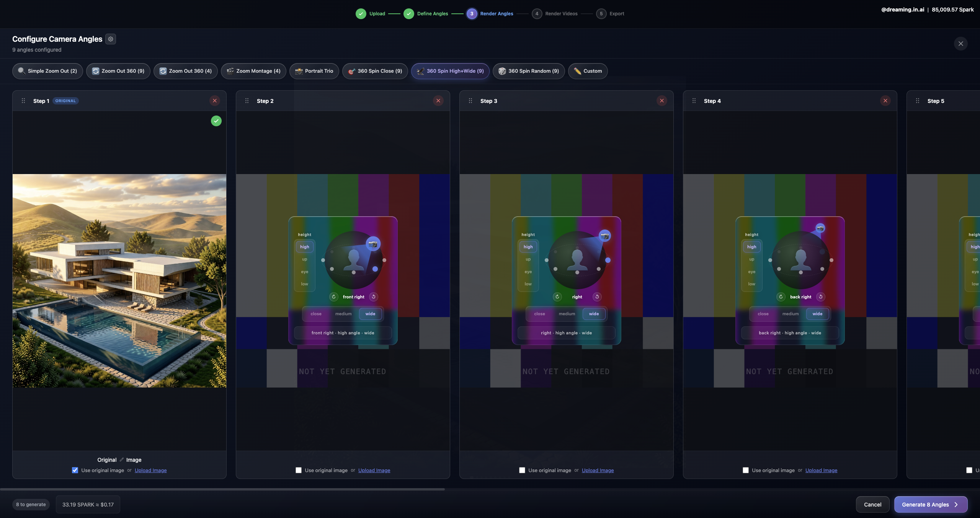Select the Portrait Trio preset
The width and height of the screenshot is (980, 518).
tap(314, 71)
